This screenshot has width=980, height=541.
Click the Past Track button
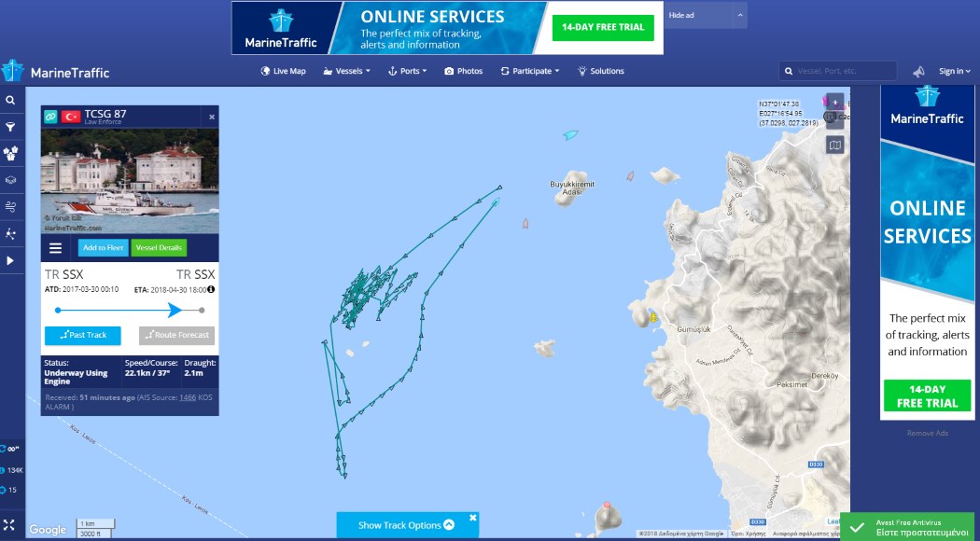[x=82, y=336]
